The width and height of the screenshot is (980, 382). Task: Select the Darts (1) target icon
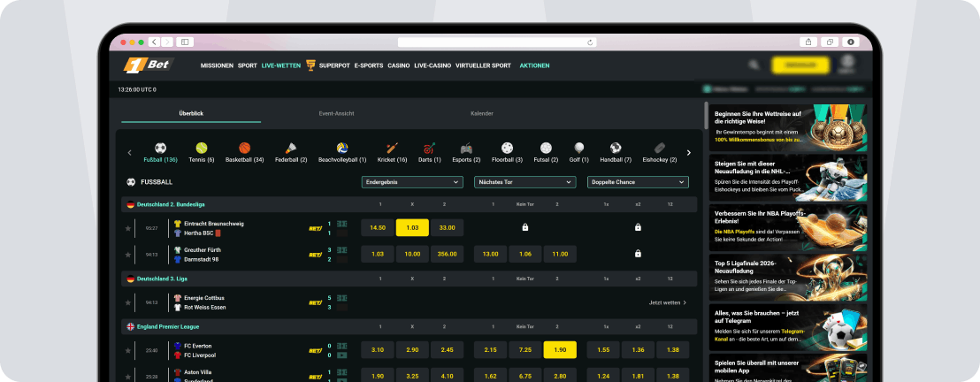point(429,149)
